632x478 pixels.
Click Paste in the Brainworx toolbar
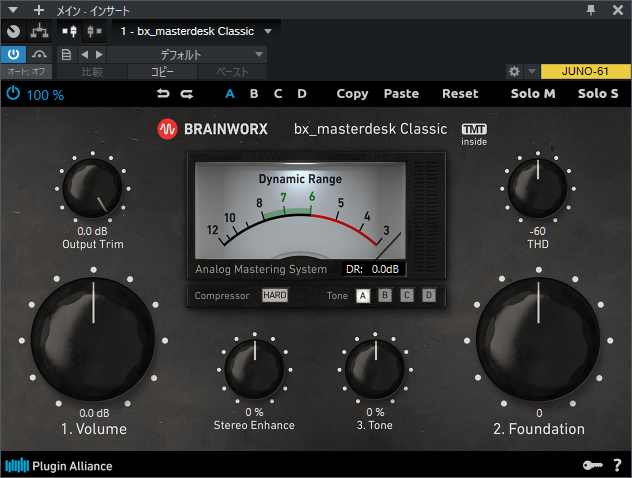401,94
